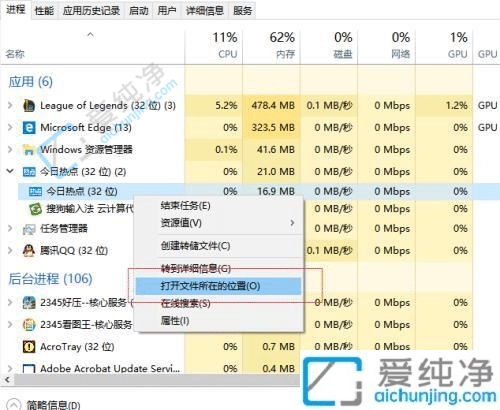This screenshot has height=410, width=500.
Task: Click the 任务管理器 process icon
Action: pyautogui.click(x=29, y=229)
